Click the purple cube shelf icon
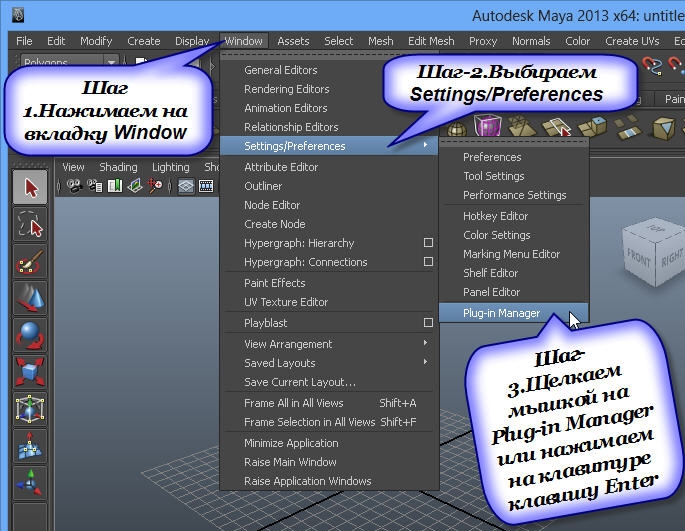The height and width of the screenshot is (531, 685). click(x=488, y=125)
